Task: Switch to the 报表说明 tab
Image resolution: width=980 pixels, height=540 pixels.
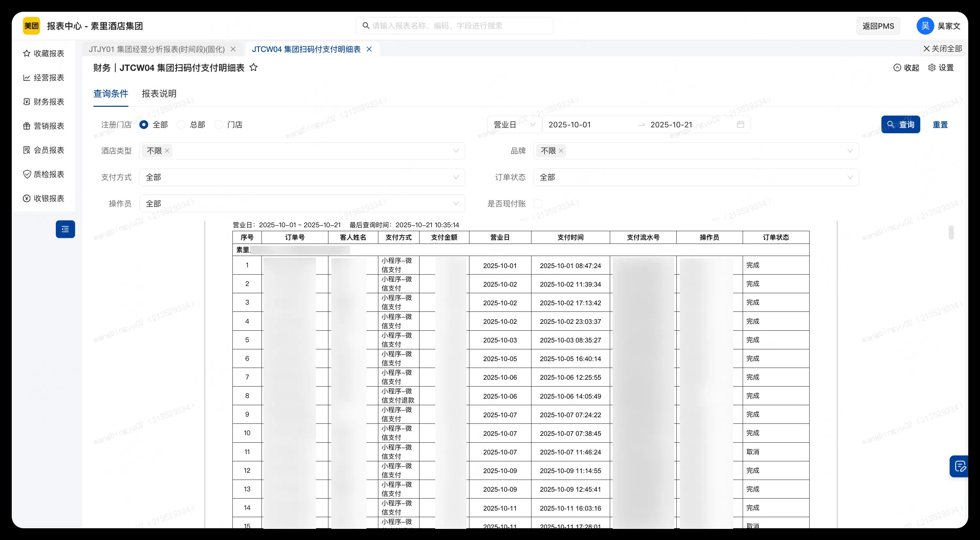Action: pos(159,94)
